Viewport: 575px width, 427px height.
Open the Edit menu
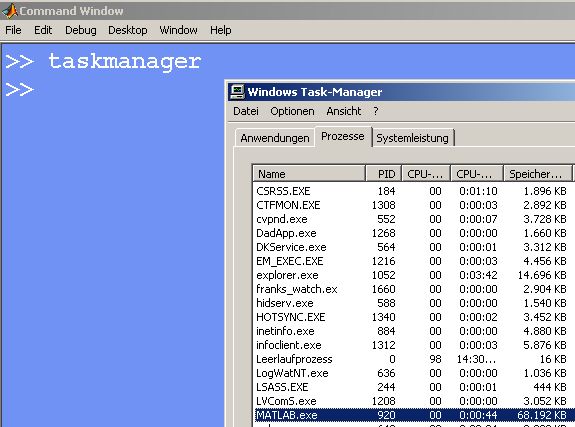pyautogui.click(x=43, y=30)
